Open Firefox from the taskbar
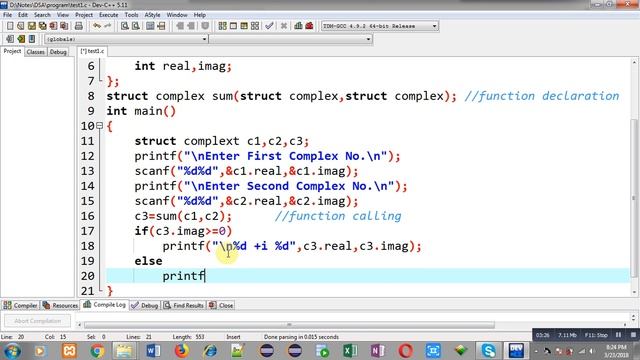The width and height of the screenshot is (640, 360). 182,351
